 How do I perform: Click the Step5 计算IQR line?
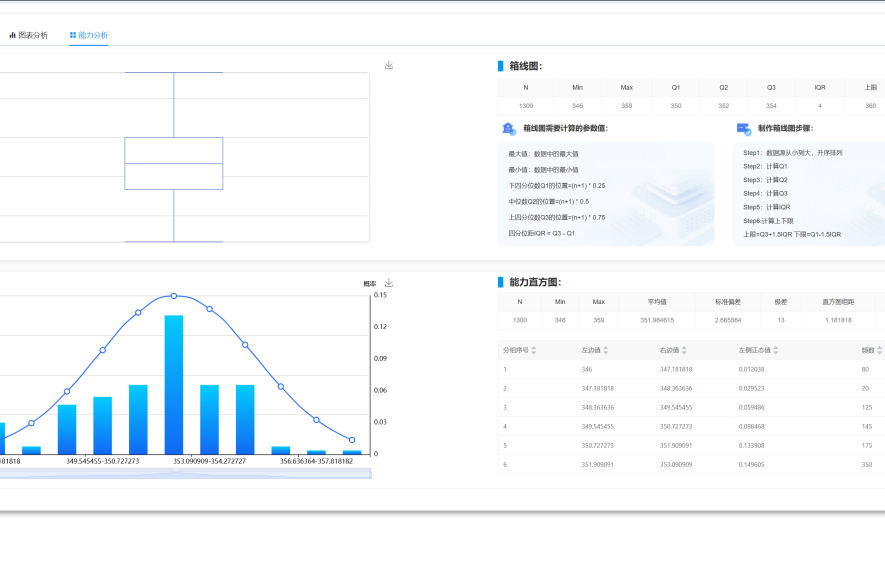(x=766, y=207)
